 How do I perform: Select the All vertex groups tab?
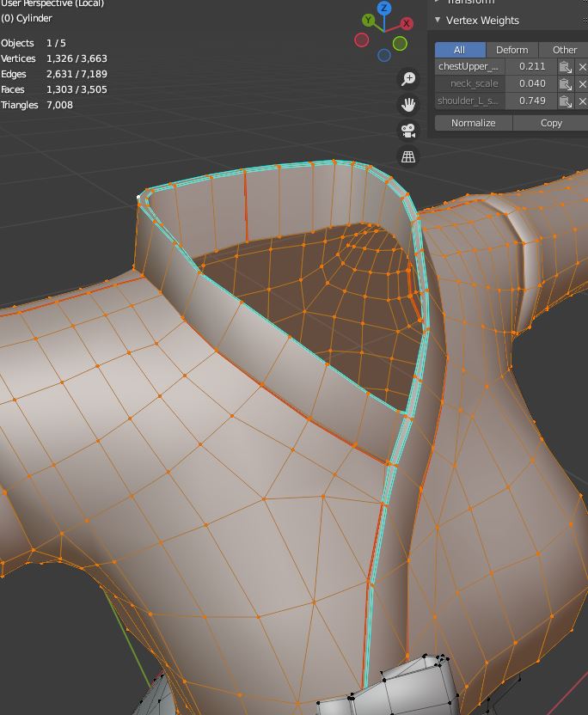460,50
